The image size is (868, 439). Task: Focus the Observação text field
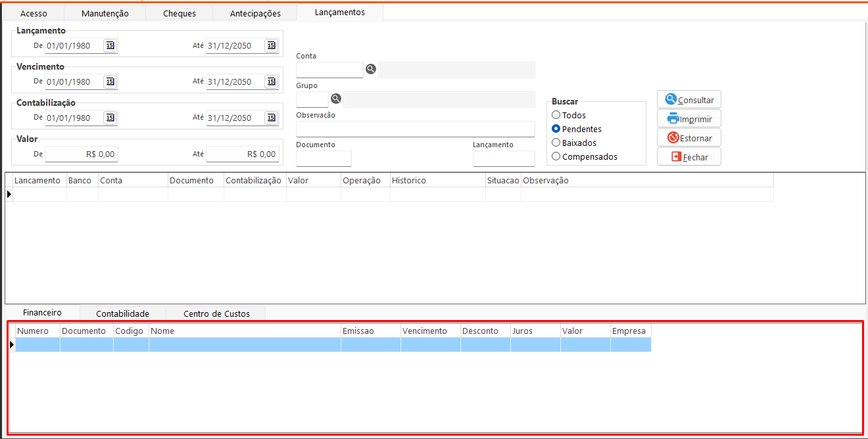pyautogui.click(x=415, y=129)
